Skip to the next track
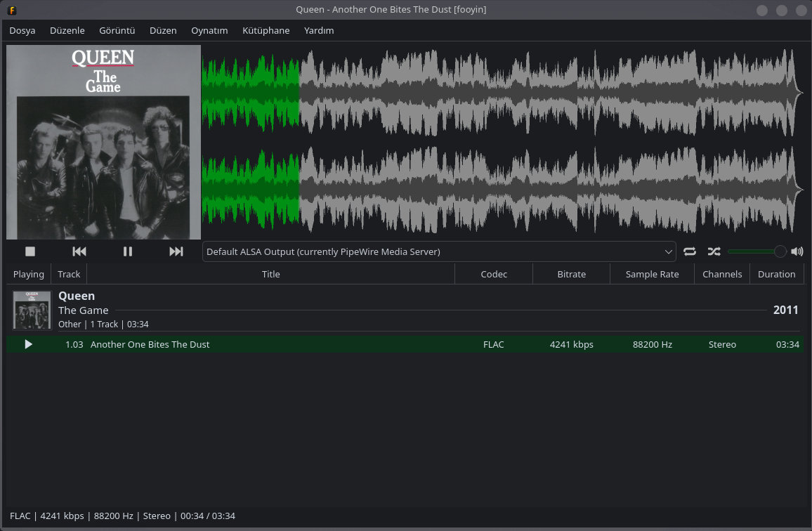Image resolution: width=812 pixels, height=531 pixels. click(x=176, y=251)
